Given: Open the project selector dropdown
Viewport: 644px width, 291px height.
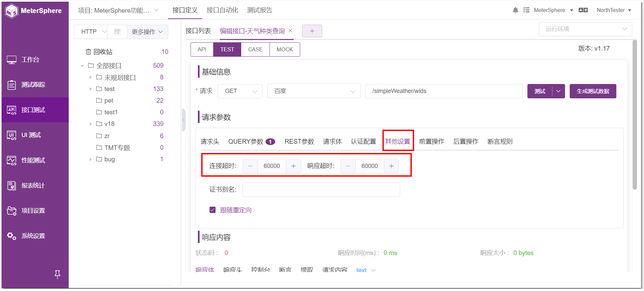Looking at the screenshot, I should [118, 10].
